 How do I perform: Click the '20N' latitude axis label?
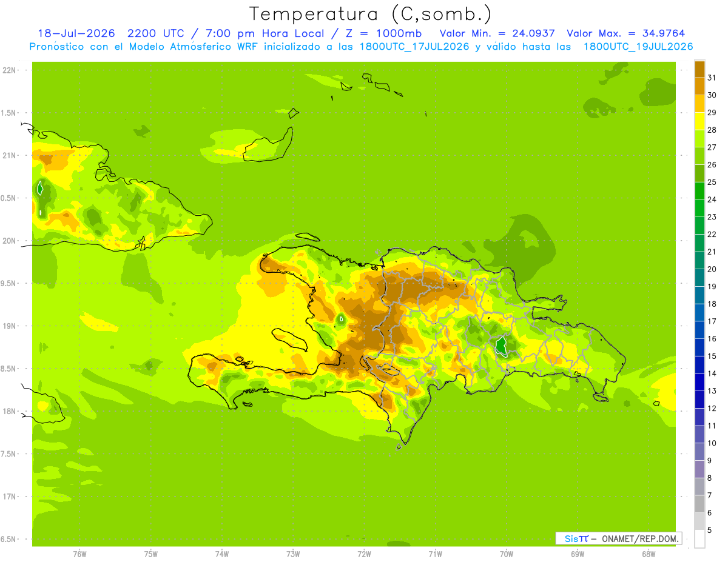click(x=9, y=241)
